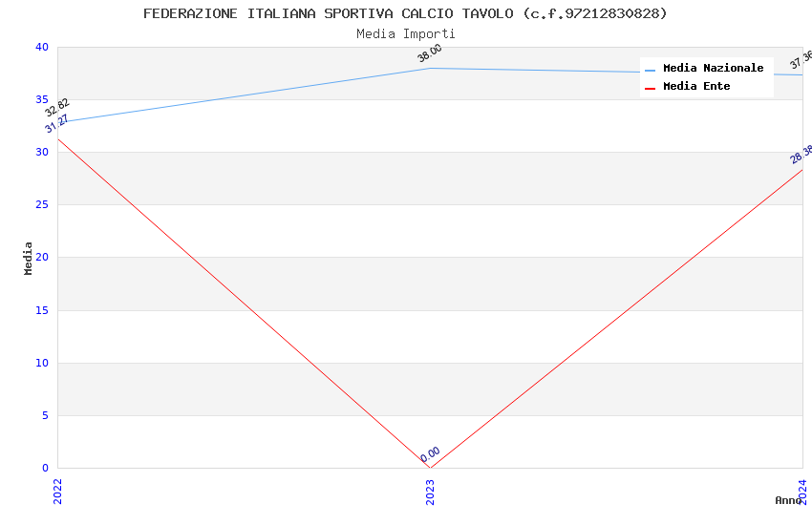This screenshot has height=525, width=812.
Task: Click the 31.27 data label
Action: [x=56, y=125]
